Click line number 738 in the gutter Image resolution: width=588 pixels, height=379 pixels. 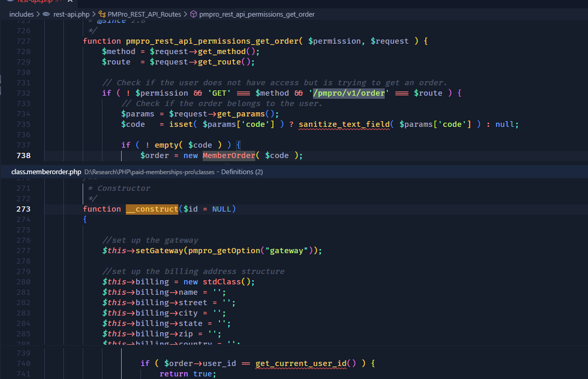[x=23, y=155]
